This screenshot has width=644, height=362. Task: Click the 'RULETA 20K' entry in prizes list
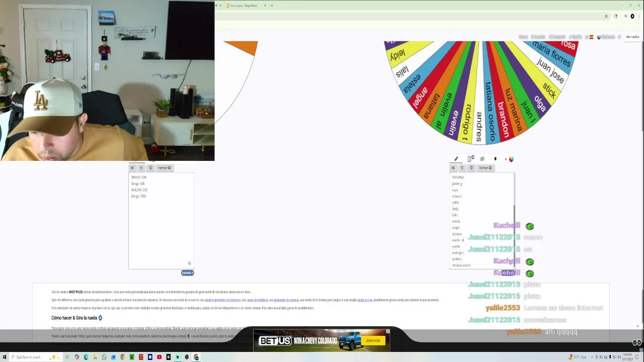click(x=139, y=190)
